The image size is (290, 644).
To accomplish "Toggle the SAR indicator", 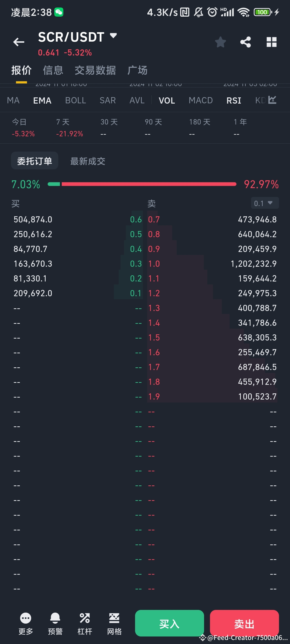I will tap(108, 100).
